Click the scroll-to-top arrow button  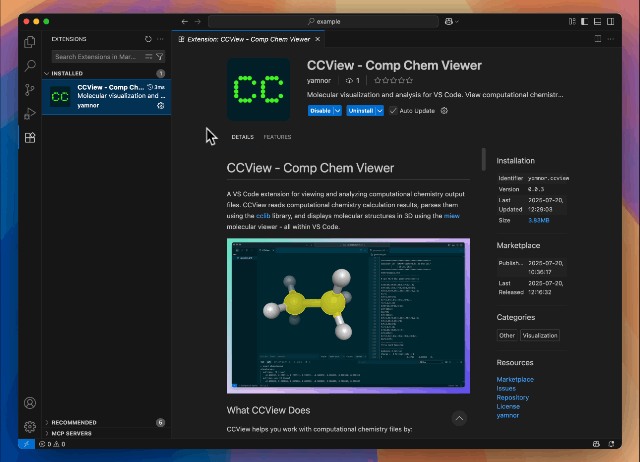(x=459, y=418)
